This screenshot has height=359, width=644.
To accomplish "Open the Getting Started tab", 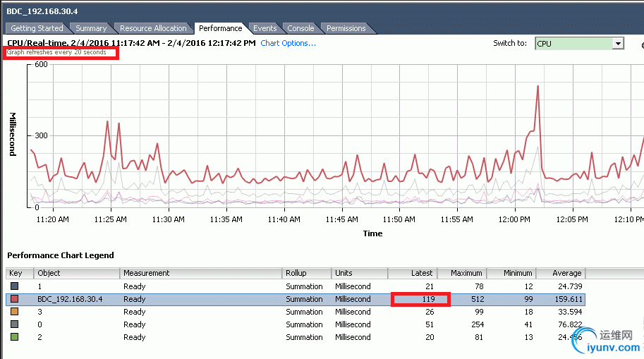I will (37, 28).
